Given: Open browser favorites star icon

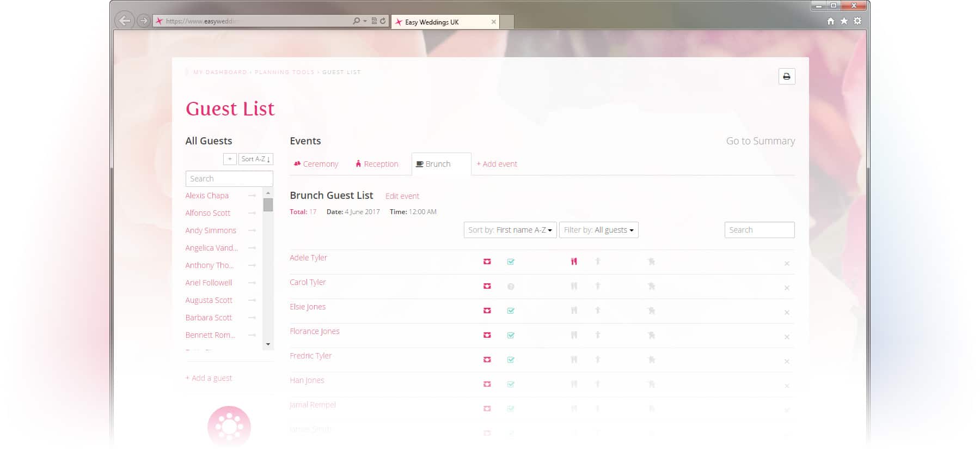Looking at the screenshot, I should [x=844, y=21].
